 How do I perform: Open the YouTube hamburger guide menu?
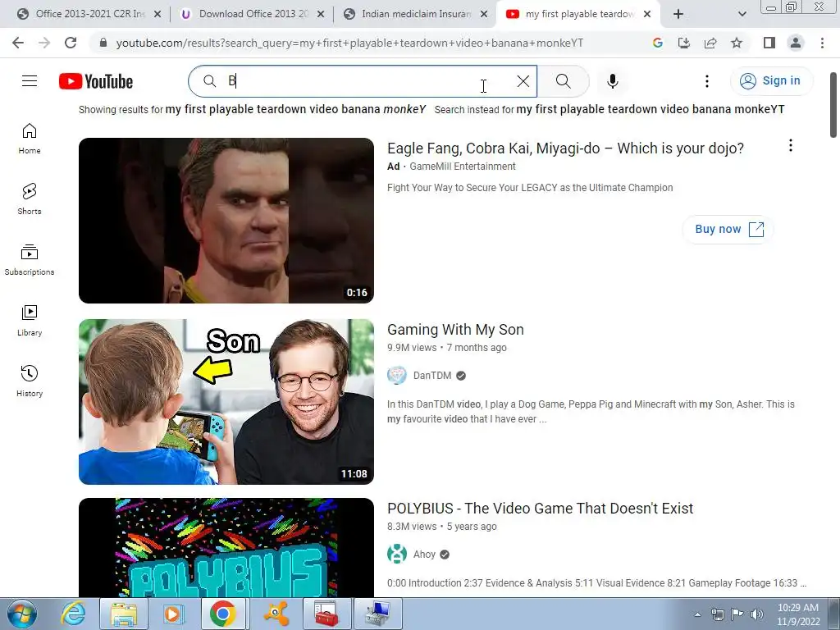(x=30, y=81)
